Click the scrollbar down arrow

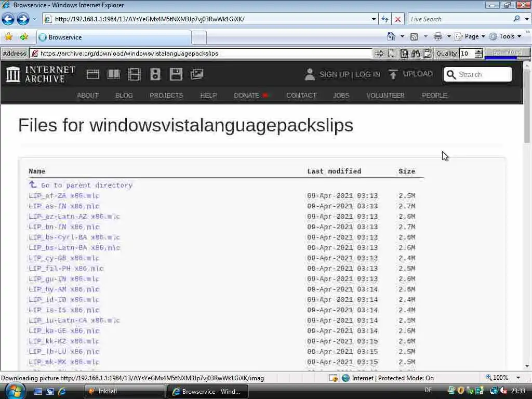pos(527,366)
